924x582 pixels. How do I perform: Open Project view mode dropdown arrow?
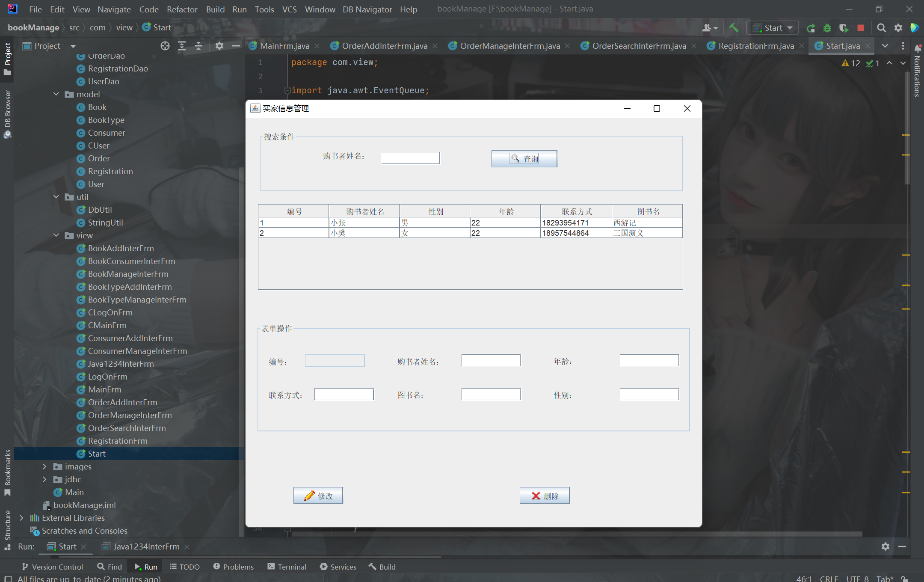coord(73,46)
